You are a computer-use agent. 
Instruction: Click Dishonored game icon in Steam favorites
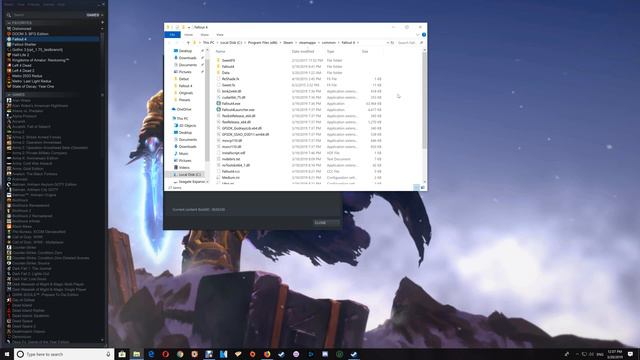[9, 29]
